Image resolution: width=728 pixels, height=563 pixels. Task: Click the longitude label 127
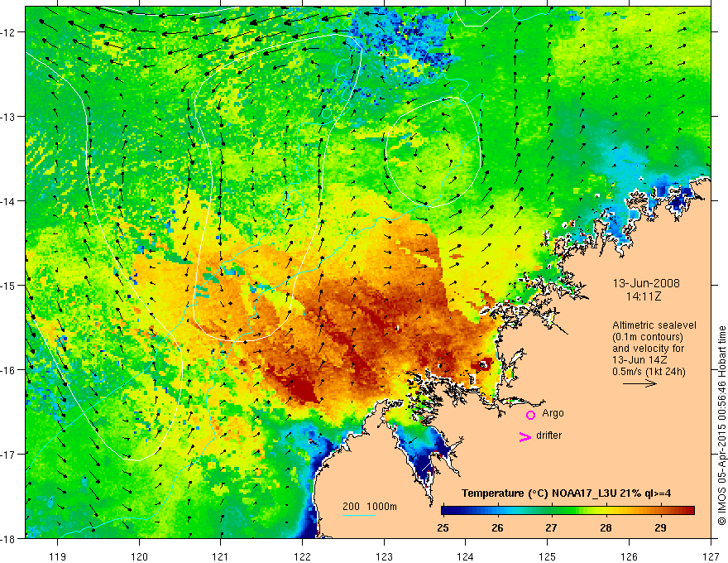point(711,556)
